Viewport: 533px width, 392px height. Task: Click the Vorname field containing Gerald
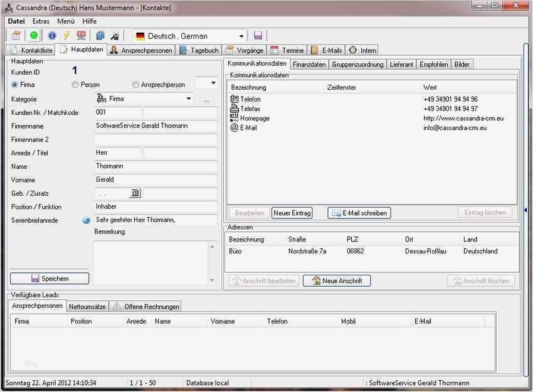coord(156,179)
